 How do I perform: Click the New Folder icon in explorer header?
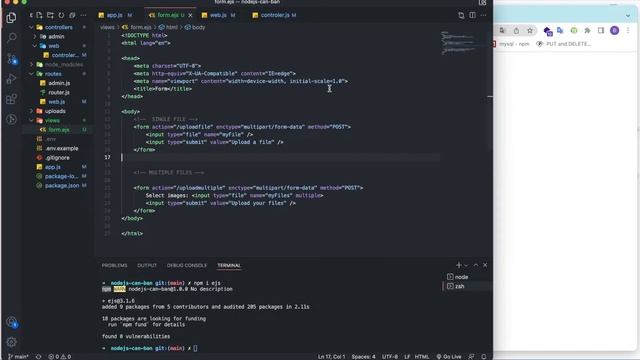[50, 15]
